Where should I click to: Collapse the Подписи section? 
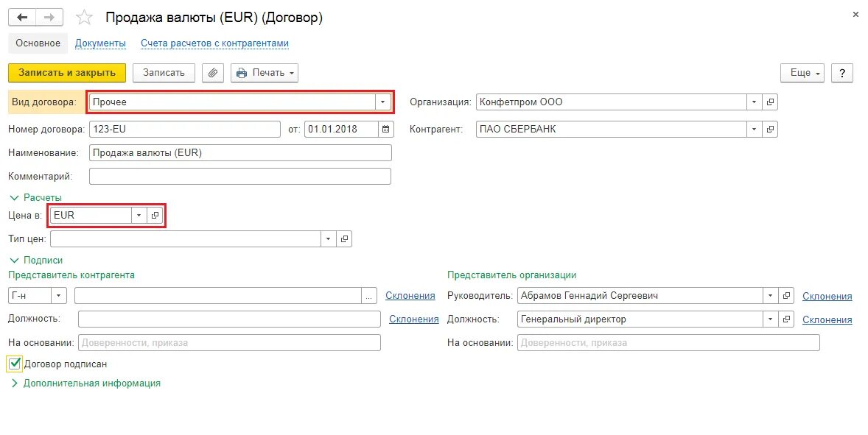coord(37,261)
